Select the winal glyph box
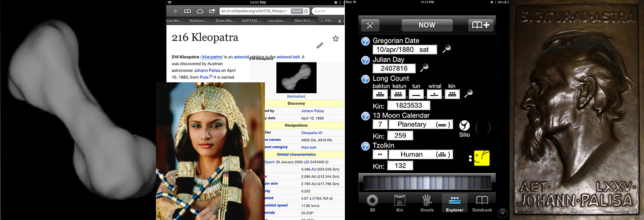The image size is (644, 220). pos(434,94)
